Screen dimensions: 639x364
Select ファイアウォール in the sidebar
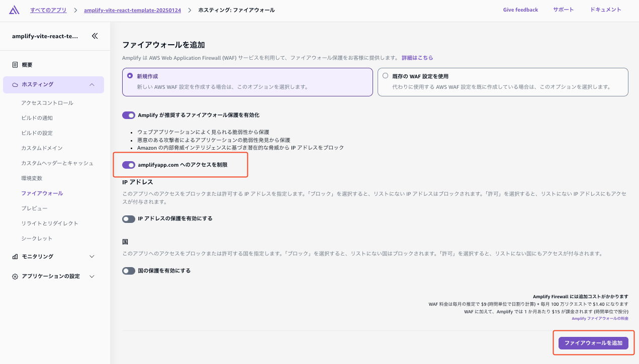click(42, 193)
